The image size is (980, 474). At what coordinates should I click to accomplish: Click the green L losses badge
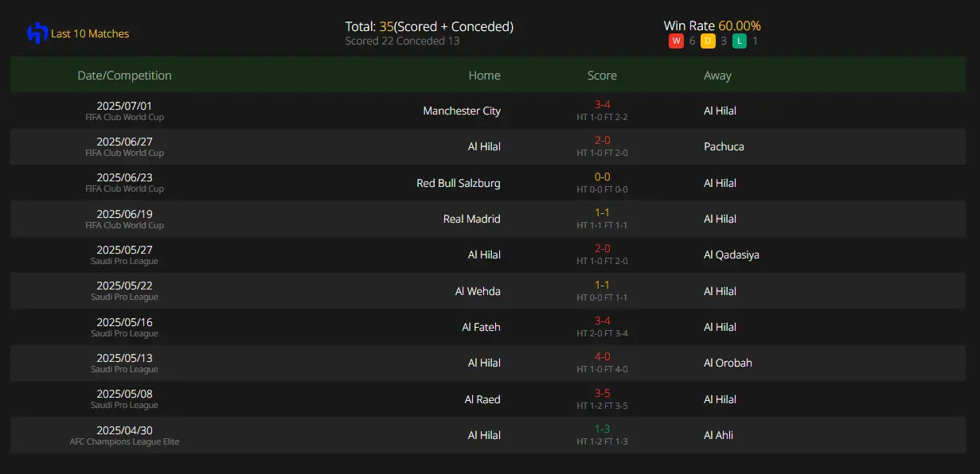point(740,41)
